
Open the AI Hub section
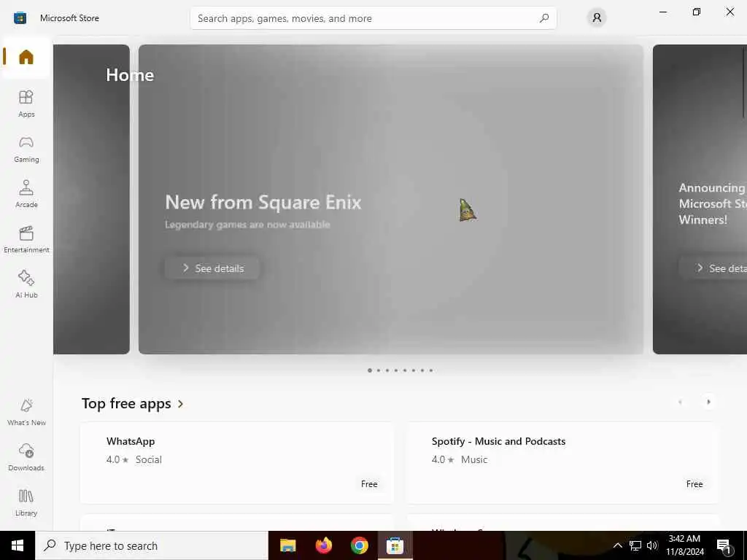click(26, 284)
